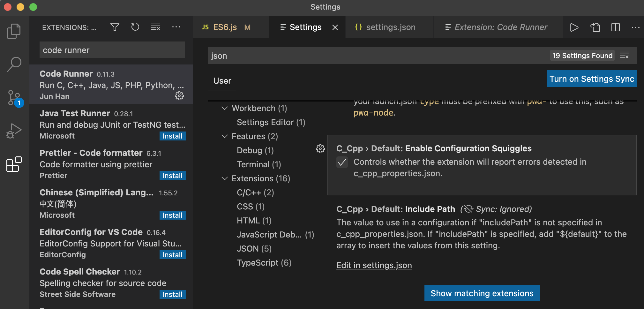
Task: Select TypeScript (6) in settings tree
Action: click(x=264, y=263)
